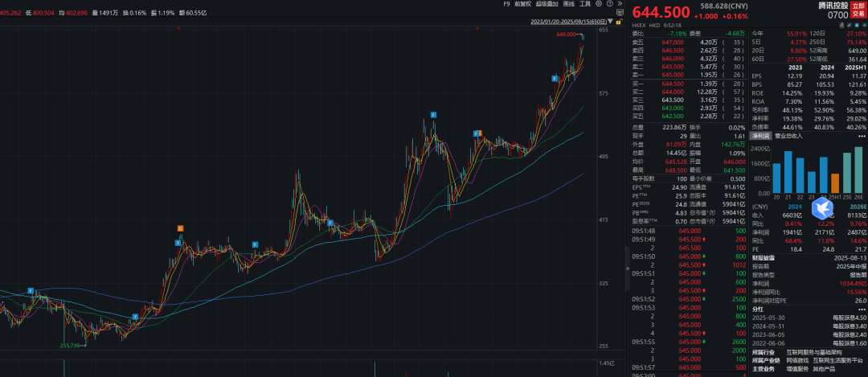Open the 工具 tools menu
Viewport: 868px width, 377px height.
(x=585, y=3)
